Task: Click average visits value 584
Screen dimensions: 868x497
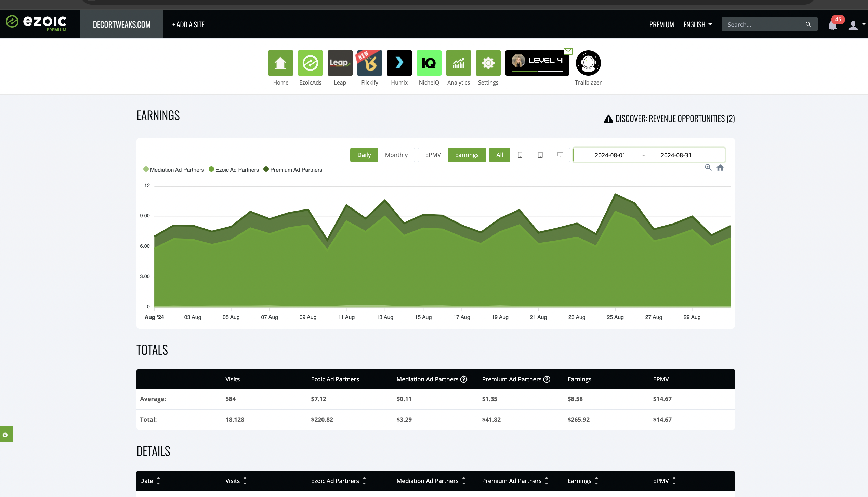Action: pos(231,399)
